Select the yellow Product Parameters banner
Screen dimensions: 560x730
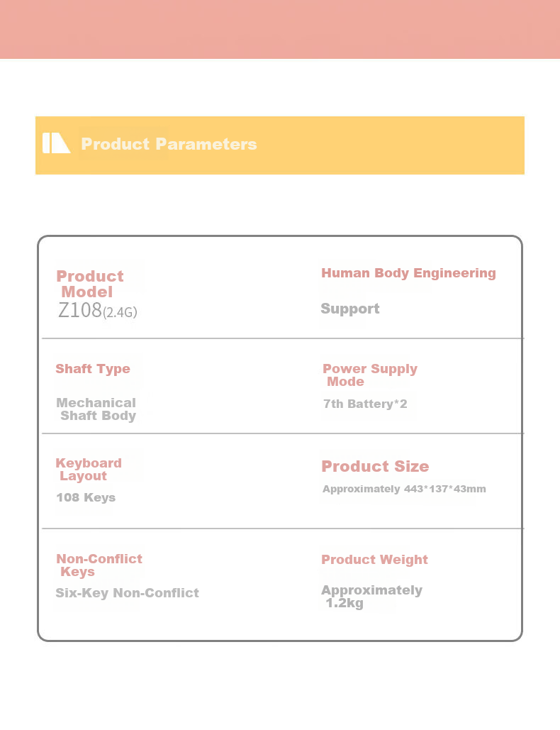(280, 145)
